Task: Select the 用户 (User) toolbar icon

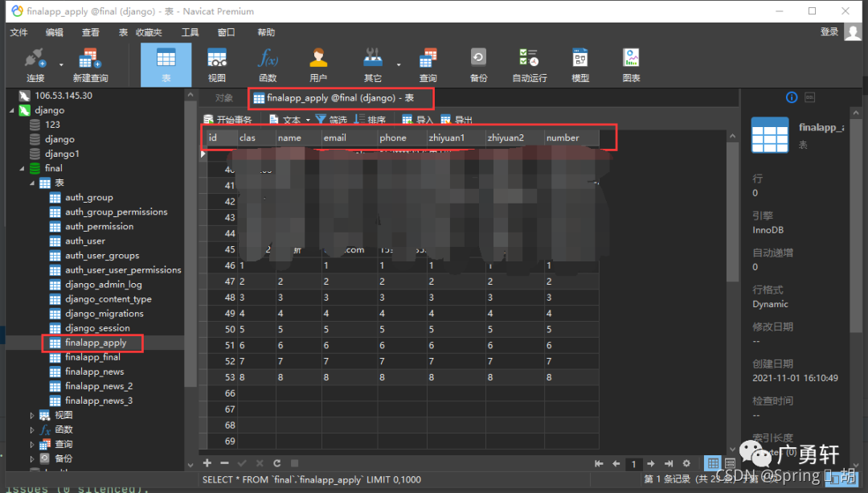Action: (x=318, y=64)
